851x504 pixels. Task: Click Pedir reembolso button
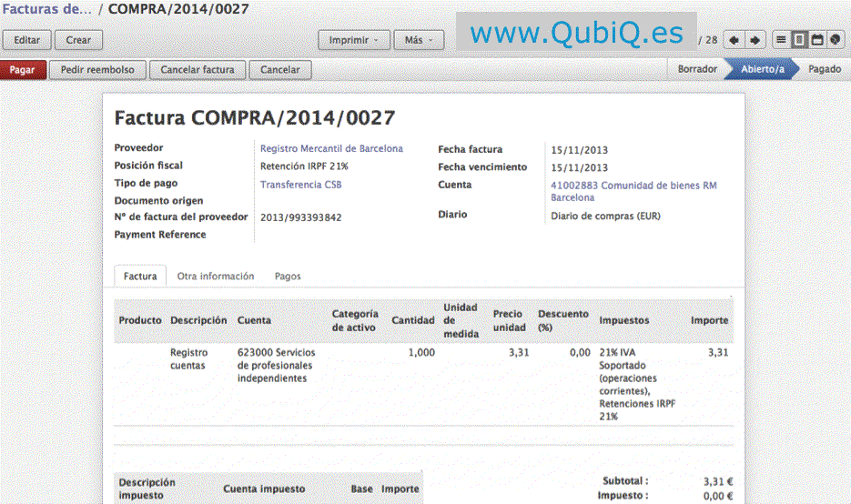point(97,69)
